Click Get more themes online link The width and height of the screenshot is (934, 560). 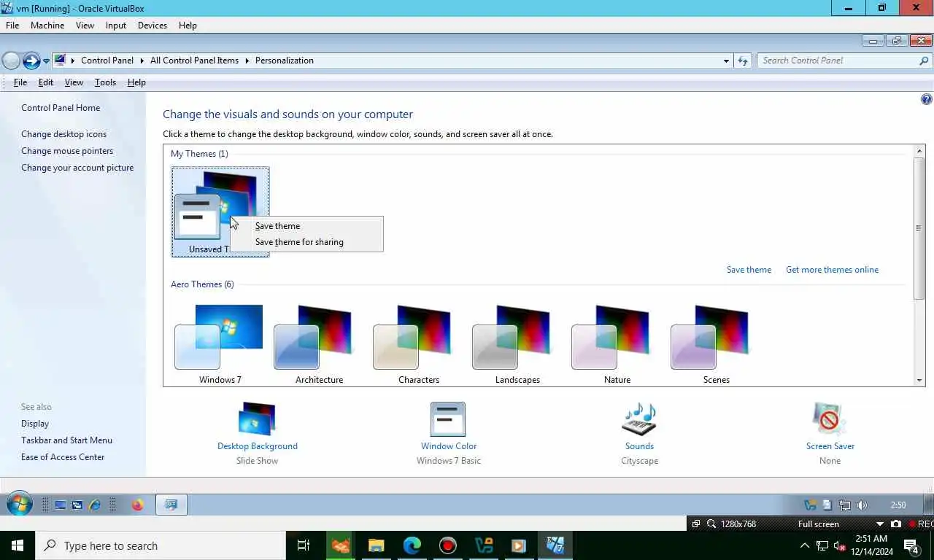(832, 270)
